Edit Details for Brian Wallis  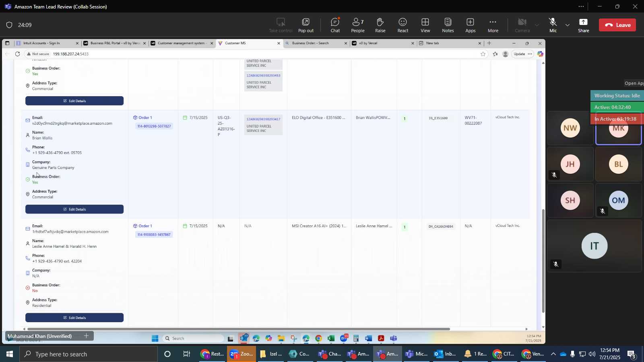tap(74, 209)
